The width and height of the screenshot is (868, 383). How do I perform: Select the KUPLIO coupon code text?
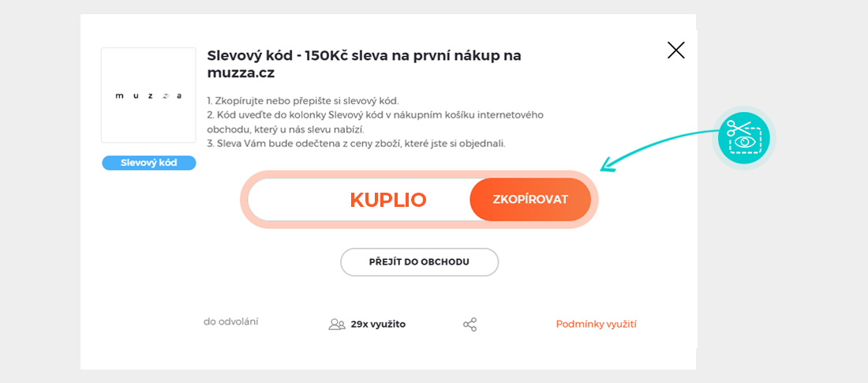point(387,200)
